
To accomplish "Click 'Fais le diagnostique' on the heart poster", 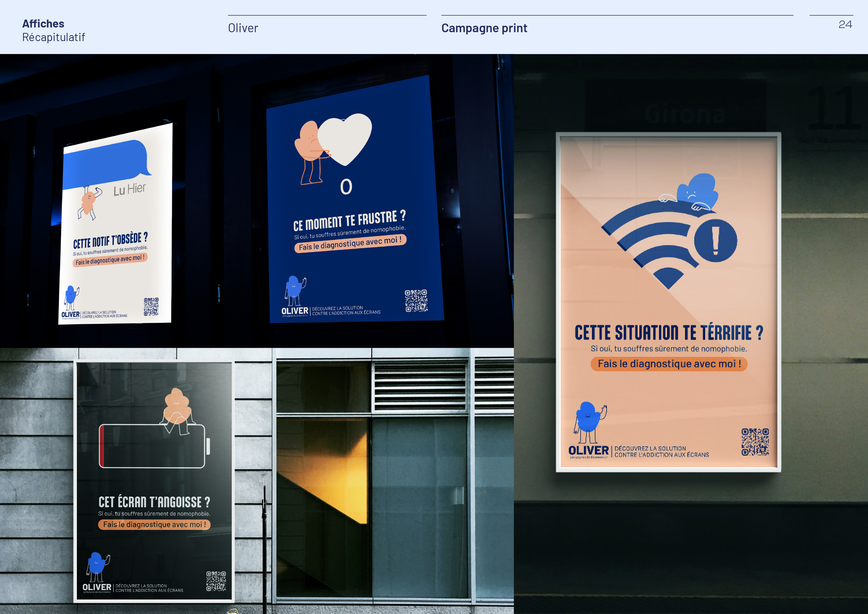I will pyautogui.click(x=350, y=243).
